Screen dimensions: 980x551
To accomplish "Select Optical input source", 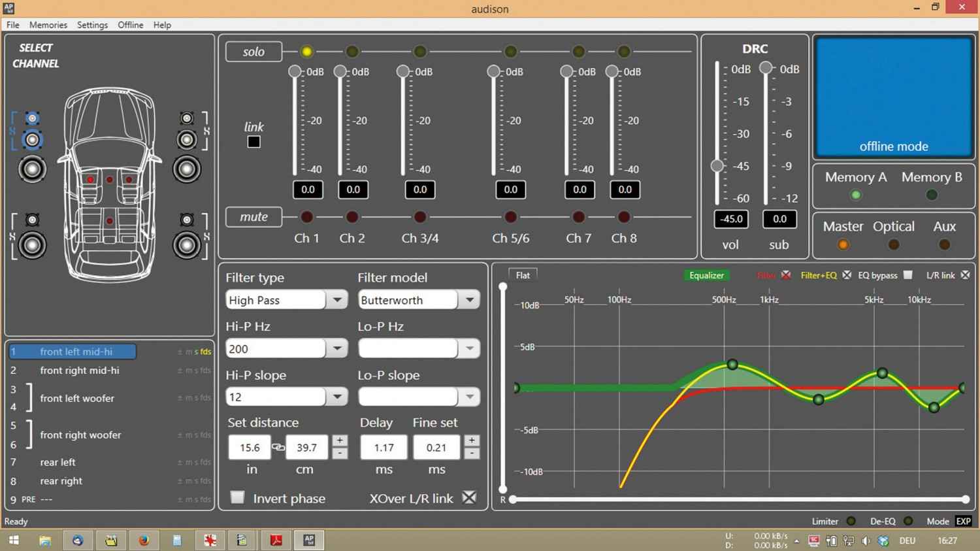I will (x=893, y=245).
